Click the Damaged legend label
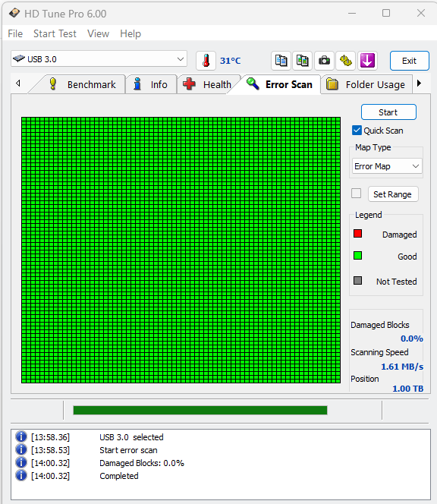The width and height of the screenshot is (437, 504). tap(399, 235)
